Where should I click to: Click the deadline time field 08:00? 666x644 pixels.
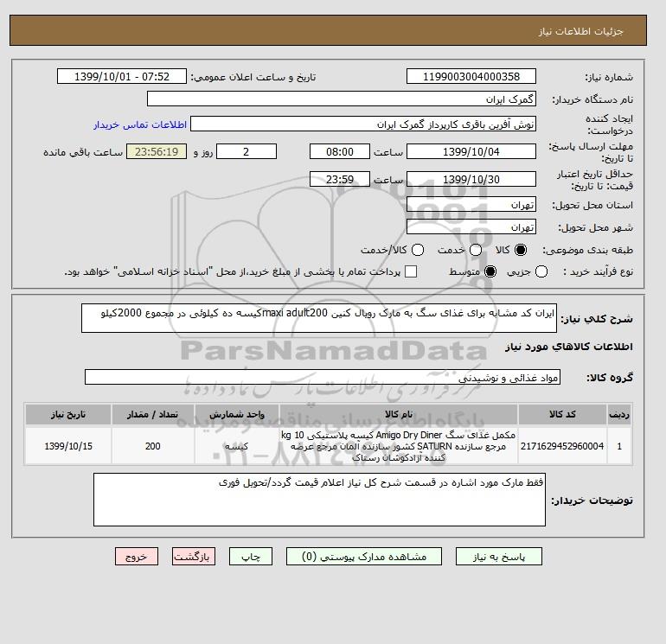click(x=340, y=151)
